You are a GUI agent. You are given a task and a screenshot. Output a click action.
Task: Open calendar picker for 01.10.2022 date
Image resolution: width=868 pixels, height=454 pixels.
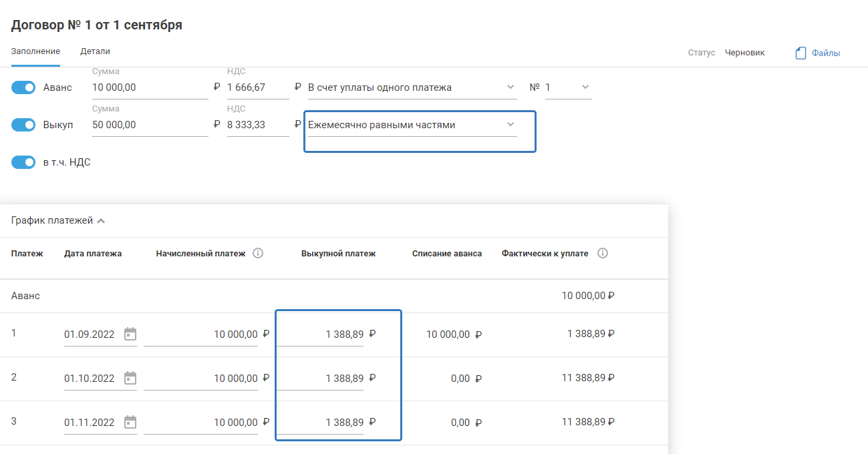tap(130, 379)
